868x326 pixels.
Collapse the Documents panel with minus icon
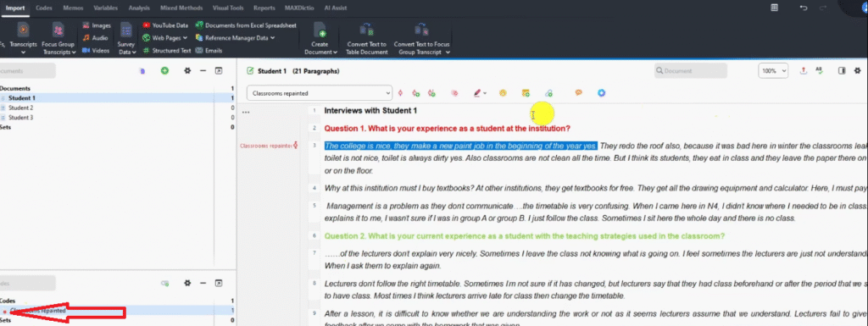(203, 71)
